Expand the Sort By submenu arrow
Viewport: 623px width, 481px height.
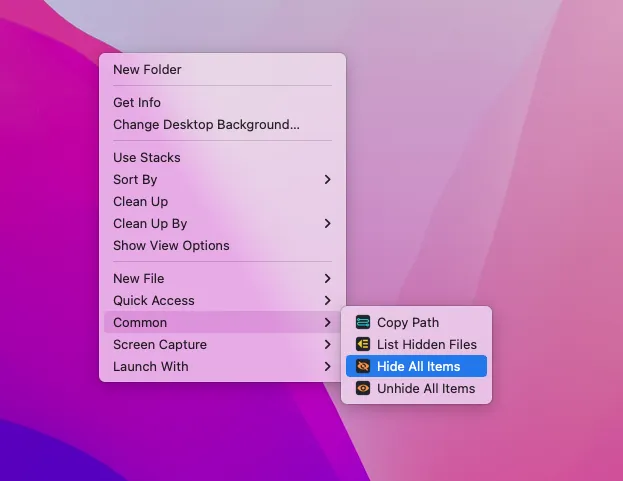click(327, 180)
